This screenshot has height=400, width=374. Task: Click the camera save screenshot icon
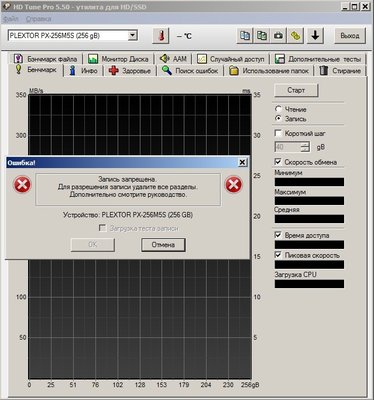(x=278, y=36)
